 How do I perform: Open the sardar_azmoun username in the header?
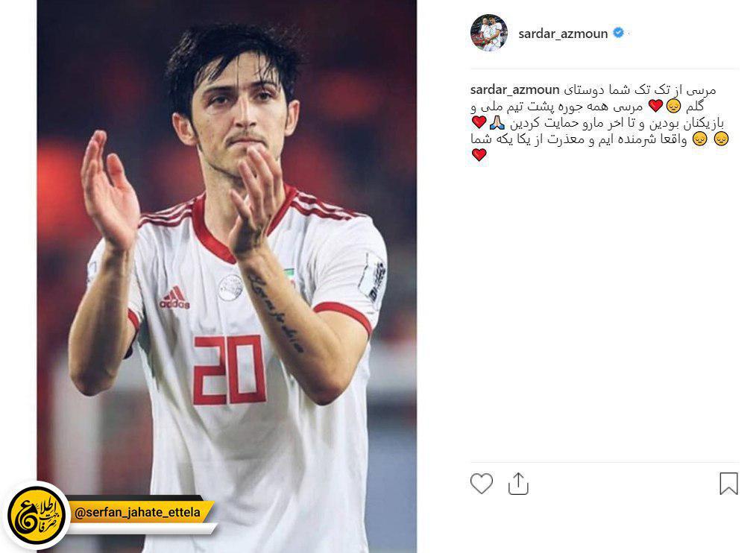pos(563,34)
